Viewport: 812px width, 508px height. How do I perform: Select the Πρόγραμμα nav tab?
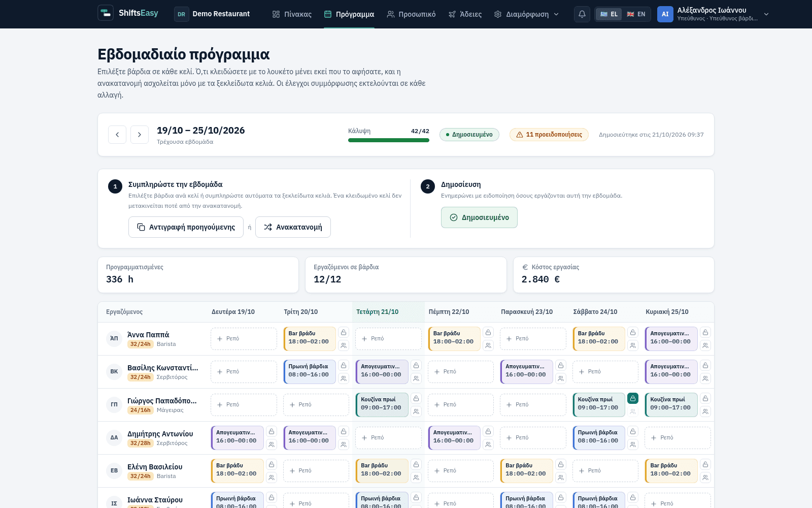[x=349, y=14]
